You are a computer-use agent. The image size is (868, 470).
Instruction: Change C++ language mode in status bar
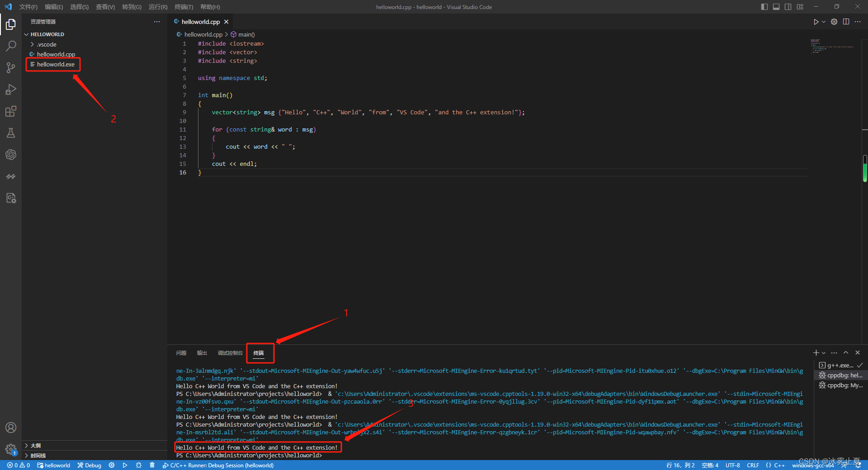pyautogui.click(x=775, y=465)
